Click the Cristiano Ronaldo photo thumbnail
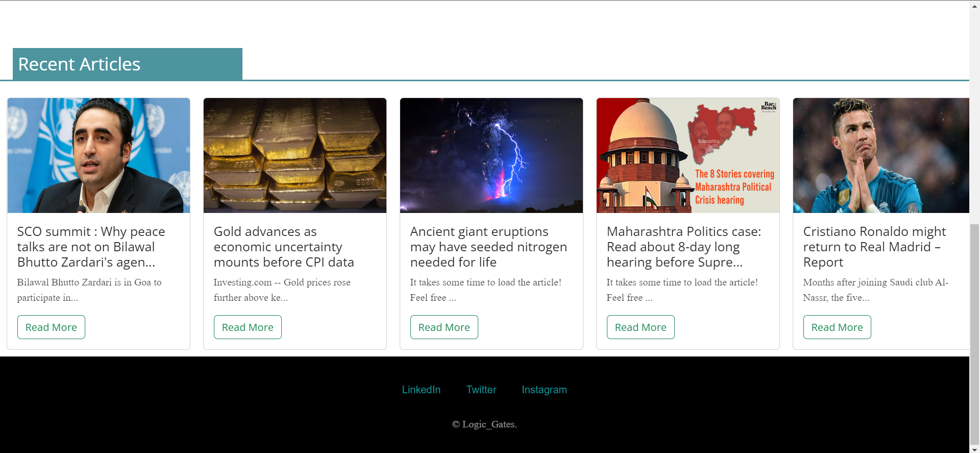This screenshot has width=980, height=453. point(881,155)
